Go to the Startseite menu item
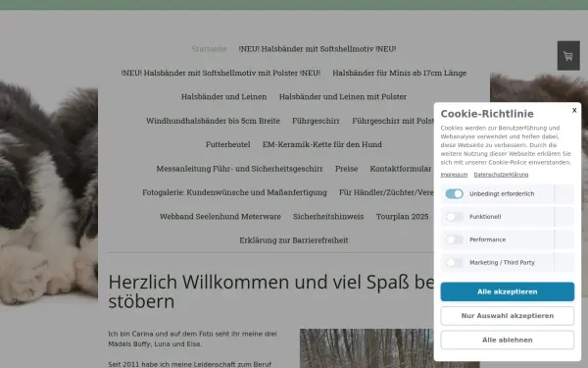Screen dimensions: 588x368 pyautogui.click(x=209, y=49)
